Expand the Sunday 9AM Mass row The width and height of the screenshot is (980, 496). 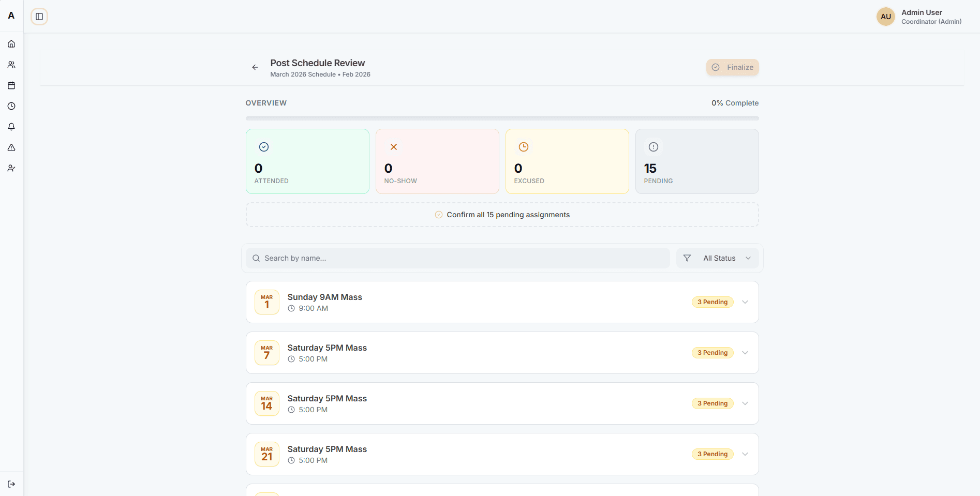pos(745,302)
